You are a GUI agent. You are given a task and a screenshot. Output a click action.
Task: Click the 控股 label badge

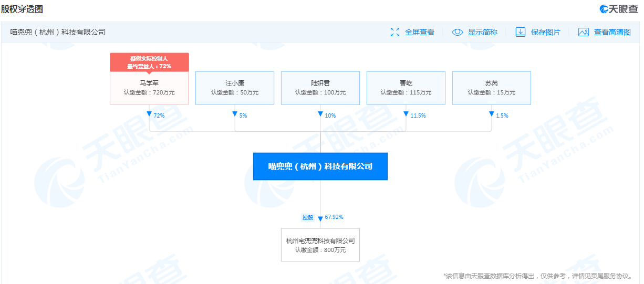coord(308,217)
